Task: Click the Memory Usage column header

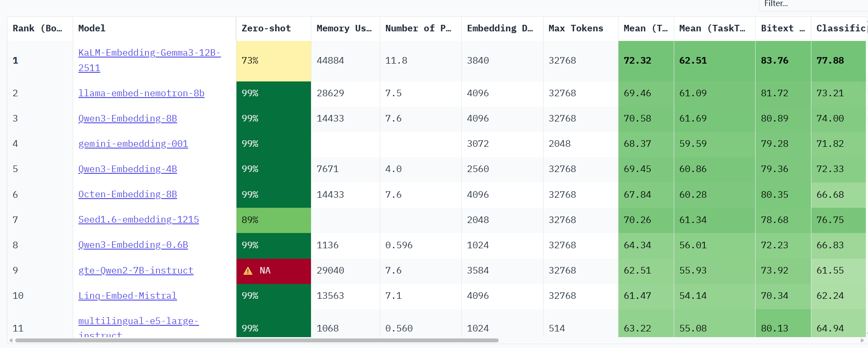Action: click(344, 28)
